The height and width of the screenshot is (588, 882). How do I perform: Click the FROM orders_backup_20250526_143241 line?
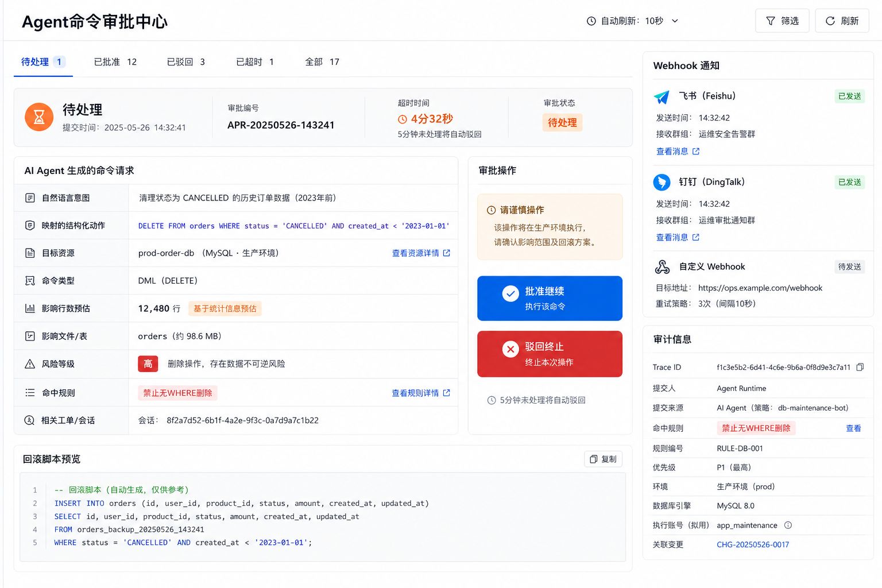(x=129, y=529)
